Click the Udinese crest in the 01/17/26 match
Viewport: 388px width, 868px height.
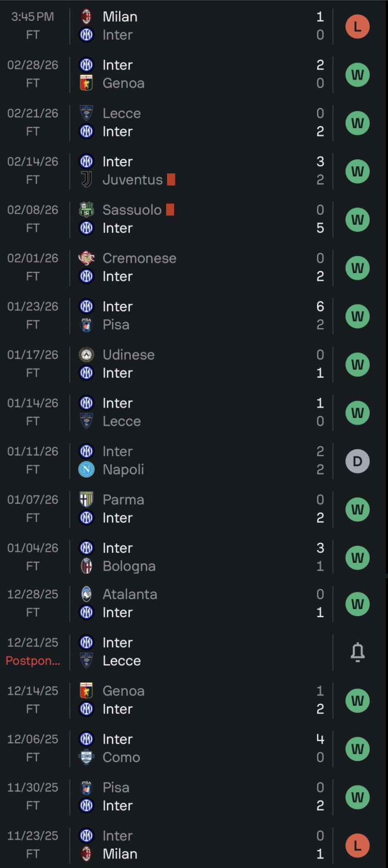(x=86, y=355)
